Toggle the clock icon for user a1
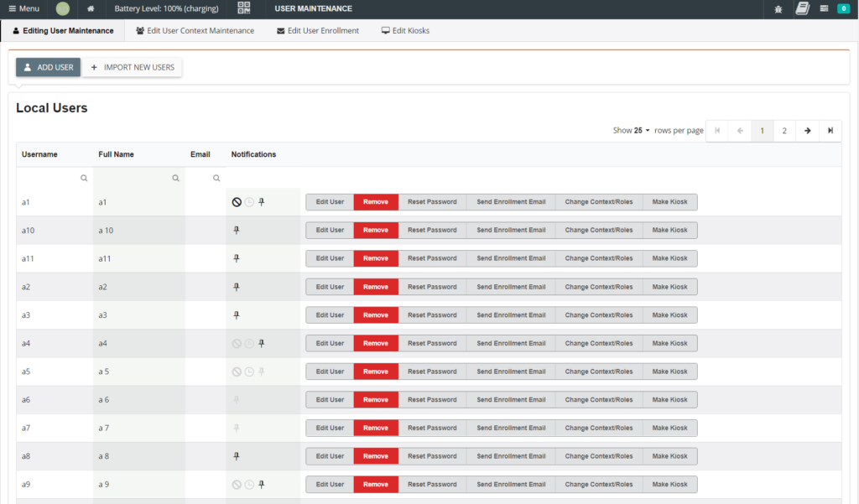 click(x=249, y=202)
